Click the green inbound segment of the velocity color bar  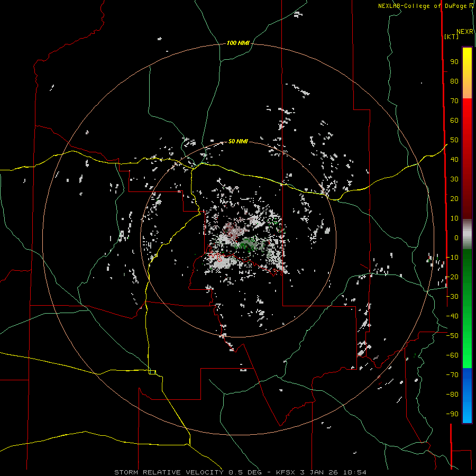[467, 308]
